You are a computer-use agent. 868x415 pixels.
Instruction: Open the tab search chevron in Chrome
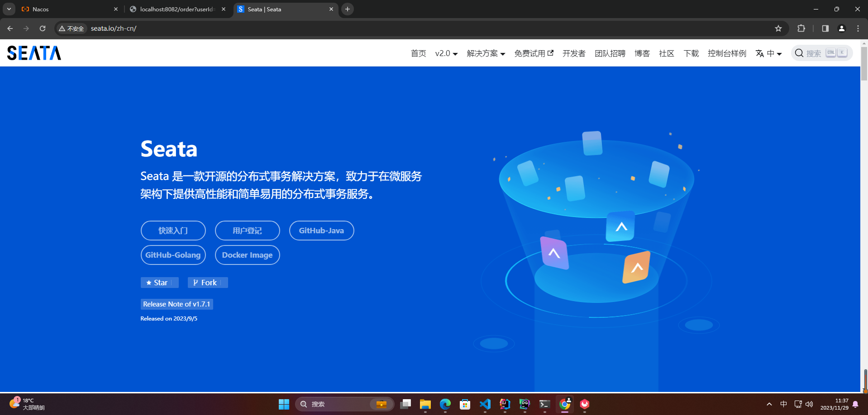(9, 9)
